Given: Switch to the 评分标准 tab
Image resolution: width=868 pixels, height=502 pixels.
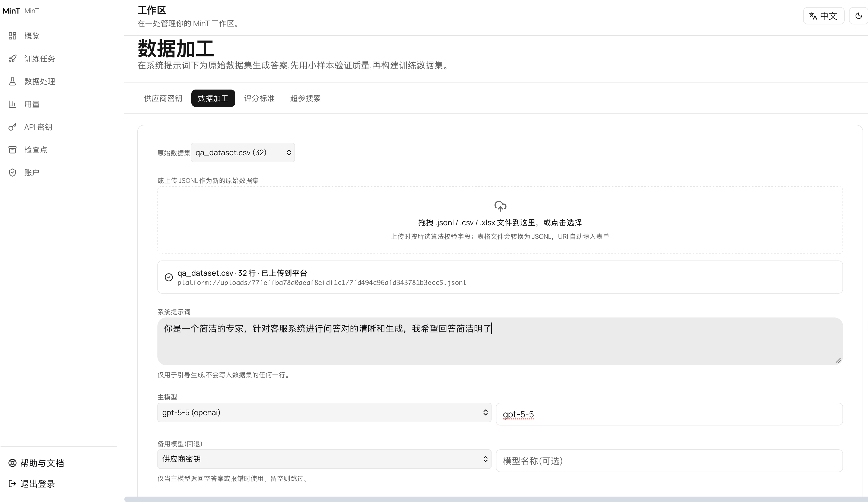Looking at the screenshot, I should [259, 99].
